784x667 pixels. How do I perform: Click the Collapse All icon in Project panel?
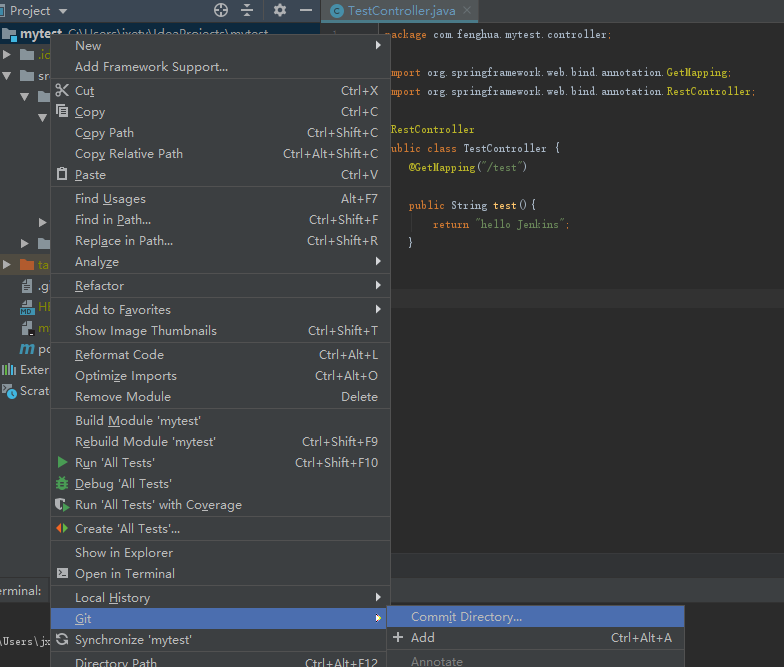pyautogui.click(x=248, y=10)
